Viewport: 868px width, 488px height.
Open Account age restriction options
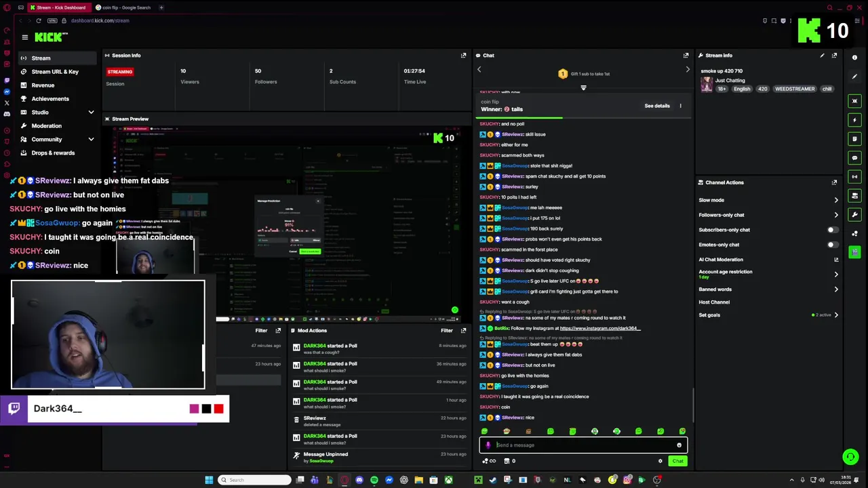pos(768,274)
